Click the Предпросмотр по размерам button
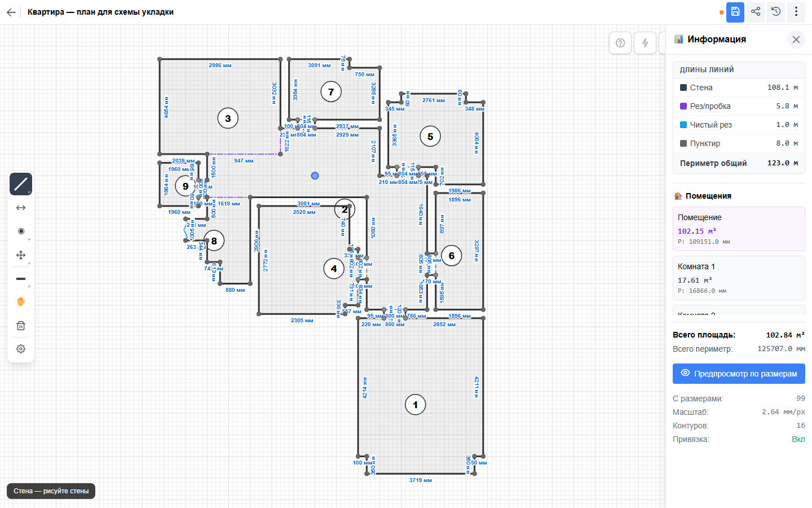 pos(739,374)
